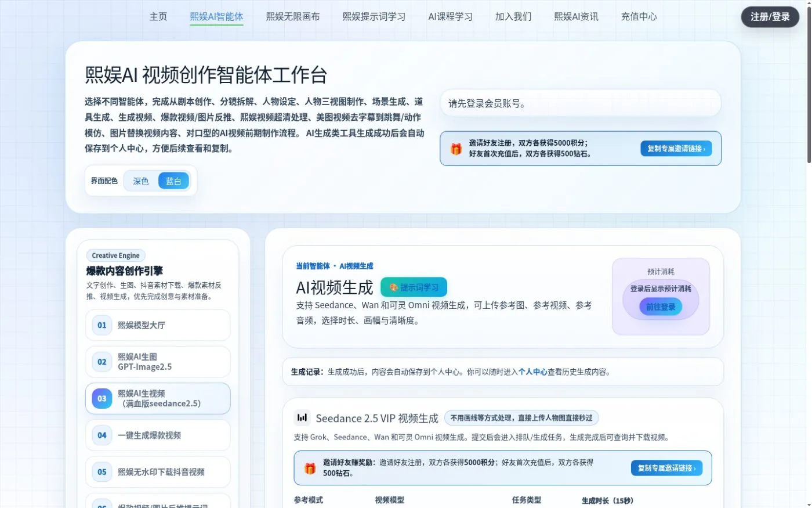Select sidebar item 03 熙娱AI生视频
The height and width of the screenshot is (508, 812).
point(158,398)
